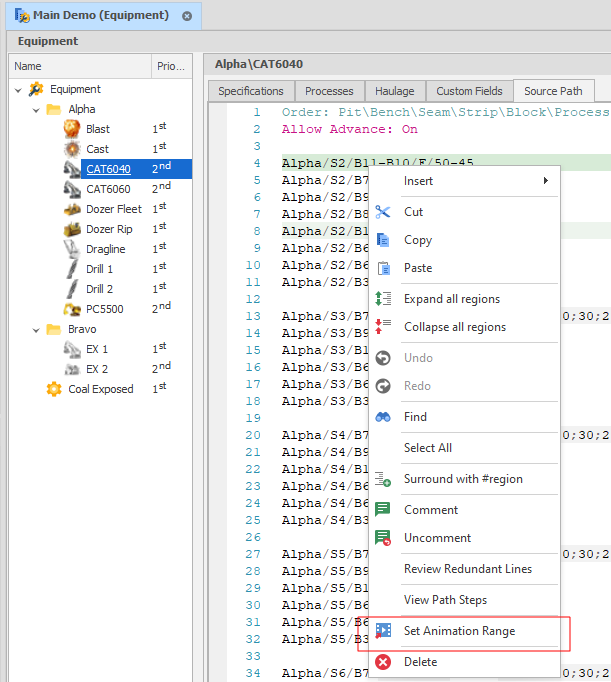The width and height of the screenshot is (611, 682).
Task: Select Dozer Fleet in the tree
Action: click(114, 209)
